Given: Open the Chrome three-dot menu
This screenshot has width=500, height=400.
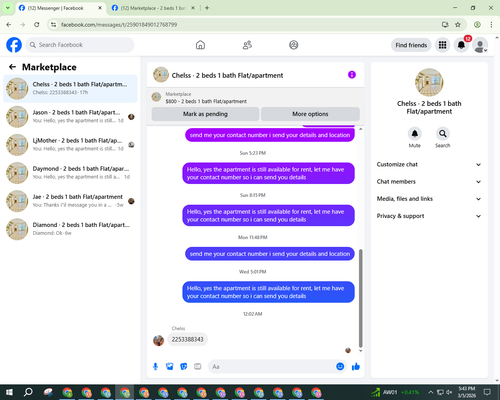Looking at the screenshot, I should click(x=491, y=25).
